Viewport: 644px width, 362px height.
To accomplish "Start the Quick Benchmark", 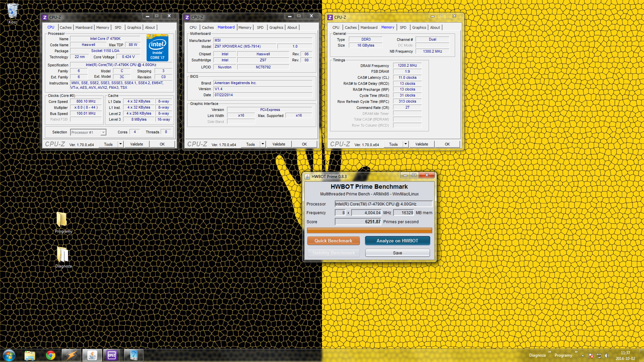I will (x=333, y=241).
